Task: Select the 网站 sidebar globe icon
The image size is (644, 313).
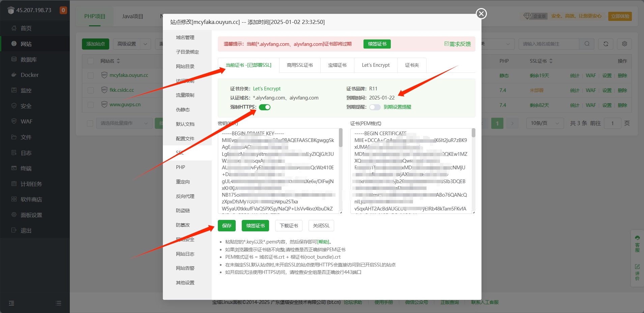Action: point(14,44)
